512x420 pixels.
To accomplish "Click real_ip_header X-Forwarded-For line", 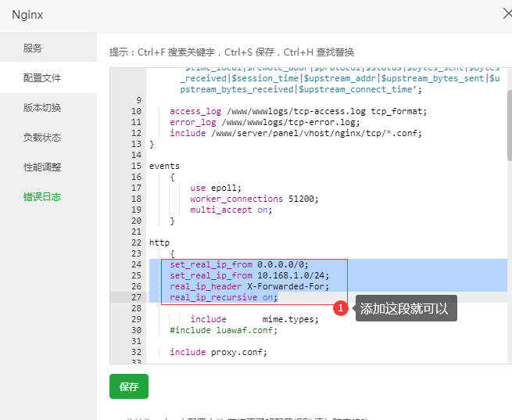I will click(x=249, y=286).
